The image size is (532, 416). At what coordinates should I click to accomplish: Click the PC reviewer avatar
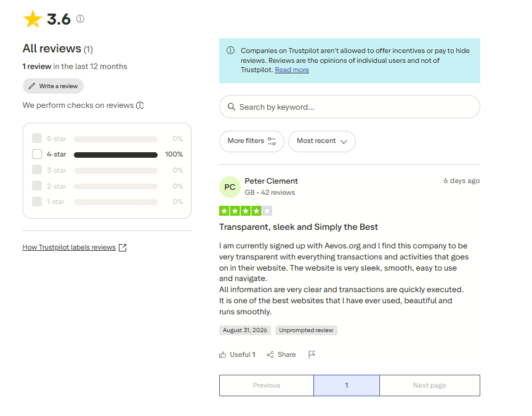click(x=230, y=187)
